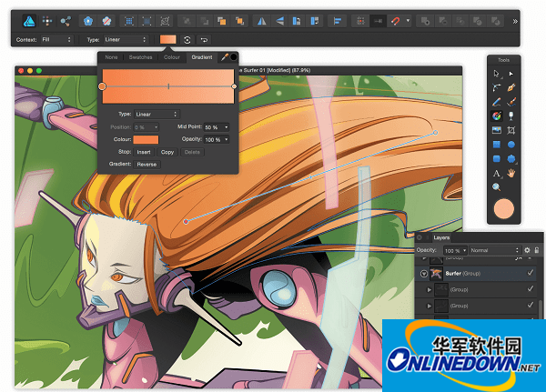The width and height of the screenshot is (546, 392).
Task: Show more toolbar items via double chevron
Action: [x=515, y=21]
